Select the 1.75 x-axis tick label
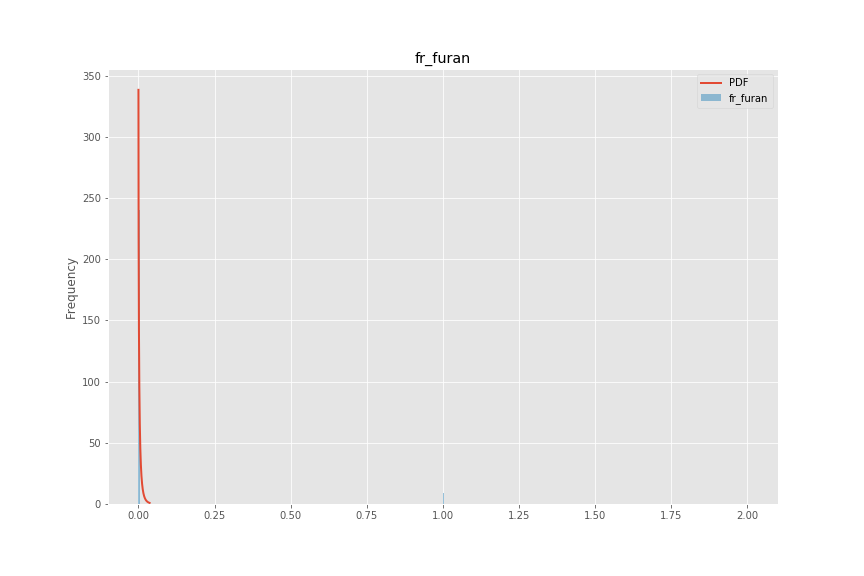 [x=670, y=515]
